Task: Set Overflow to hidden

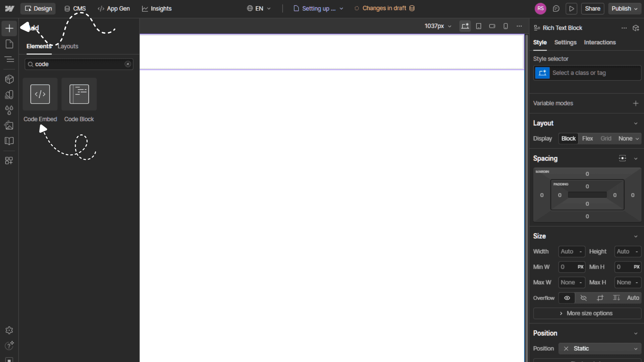Action: 584,298
